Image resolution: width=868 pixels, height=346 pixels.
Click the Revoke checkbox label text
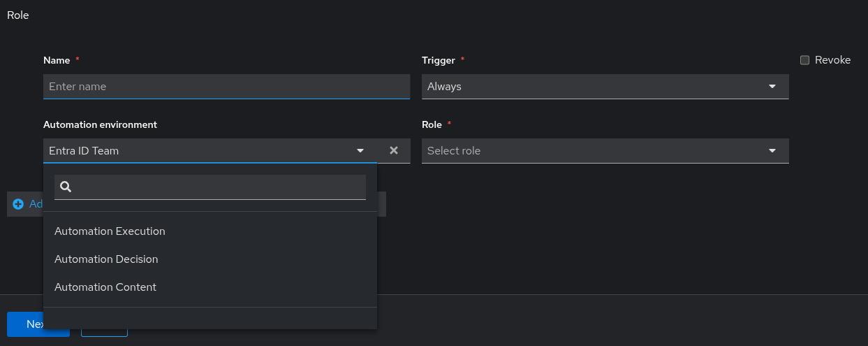click(832, 60)
